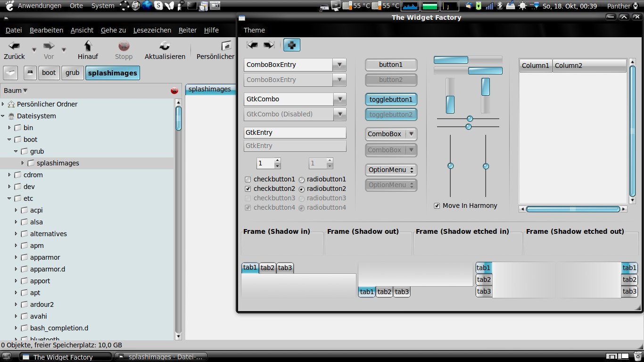
Task: Select the apparmor.d folder in tree
Action: (48, 269)
